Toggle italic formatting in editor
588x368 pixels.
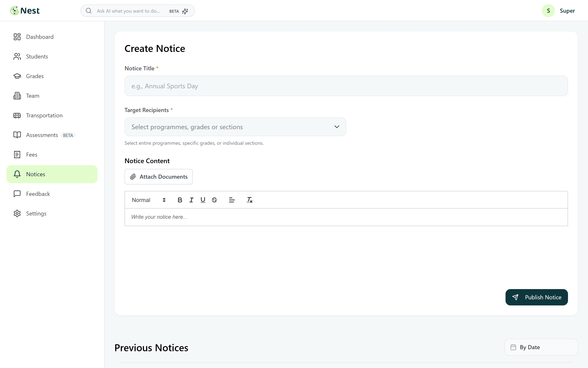click(192, 200)
